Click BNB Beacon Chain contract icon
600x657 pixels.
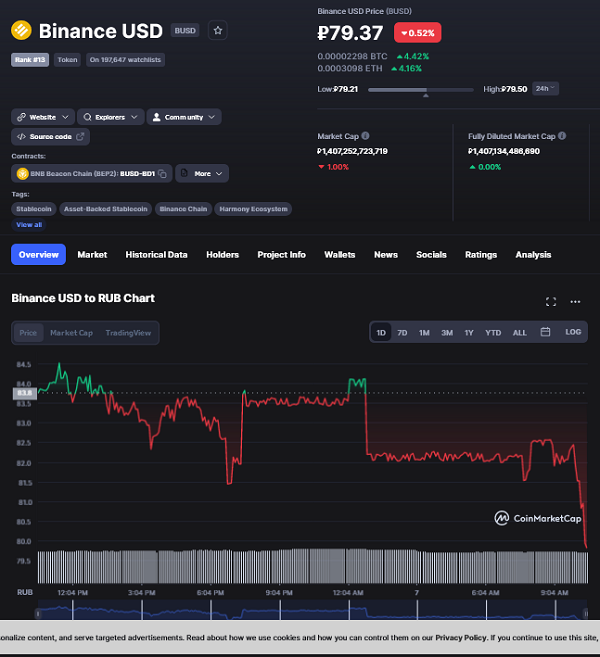pyautogui.click(x=22, y=173)
